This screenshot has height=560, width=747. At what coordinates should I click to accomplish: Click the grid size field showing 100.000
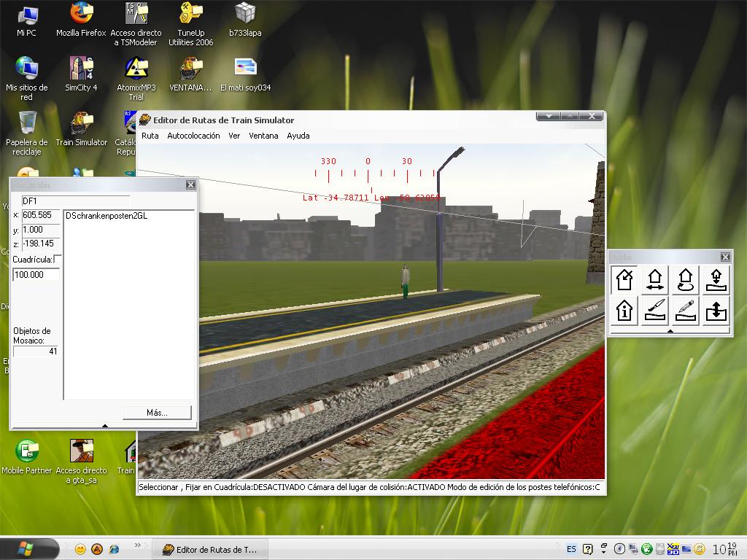tap(36, 275)
